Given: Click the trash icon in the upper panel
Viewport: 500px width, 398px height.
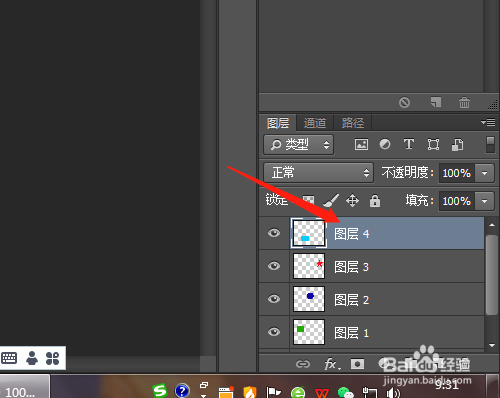Looking at the screenshot, I should tap(464, 102).
